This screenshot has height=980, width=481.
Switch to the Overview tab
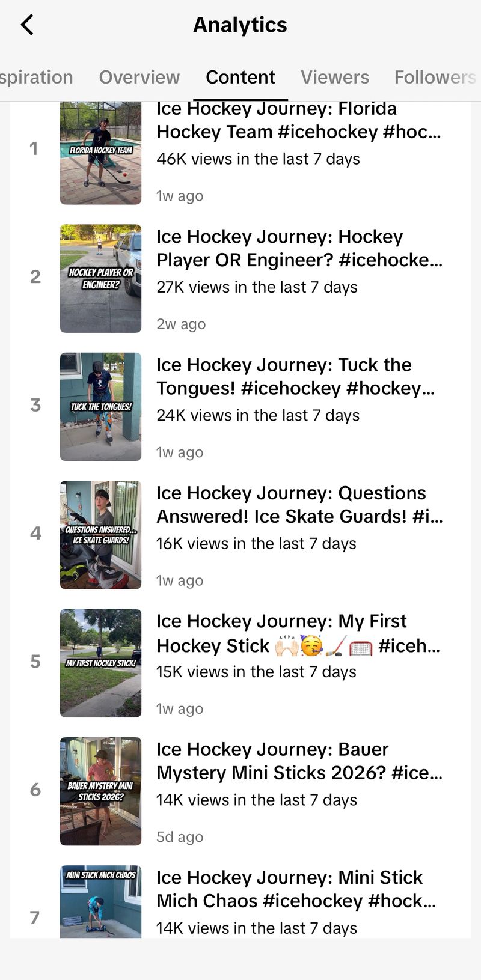pyautogui.click(x=139, y=77)
